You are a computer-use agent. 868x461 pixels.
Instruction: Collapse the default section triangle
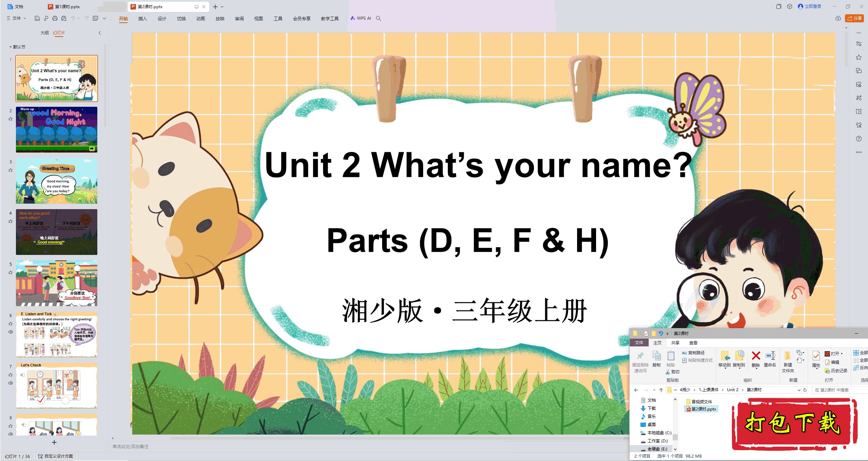pos(11,47)
